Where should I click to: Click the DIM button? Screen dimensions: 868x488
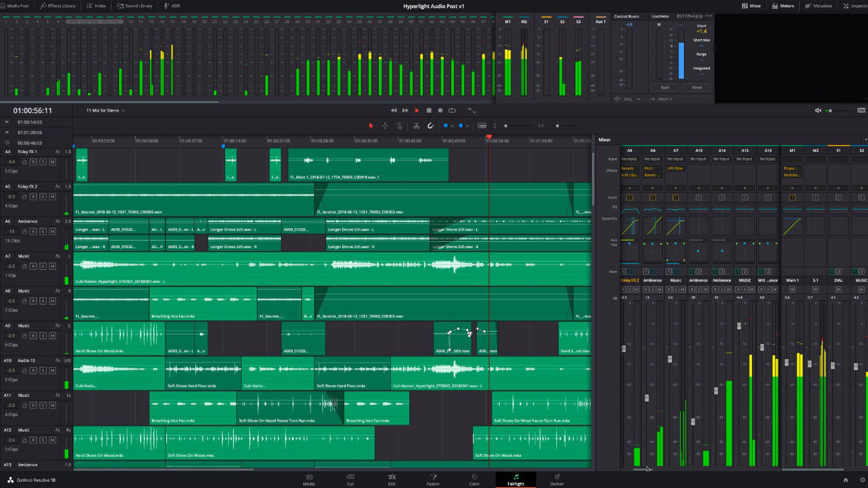861,110
